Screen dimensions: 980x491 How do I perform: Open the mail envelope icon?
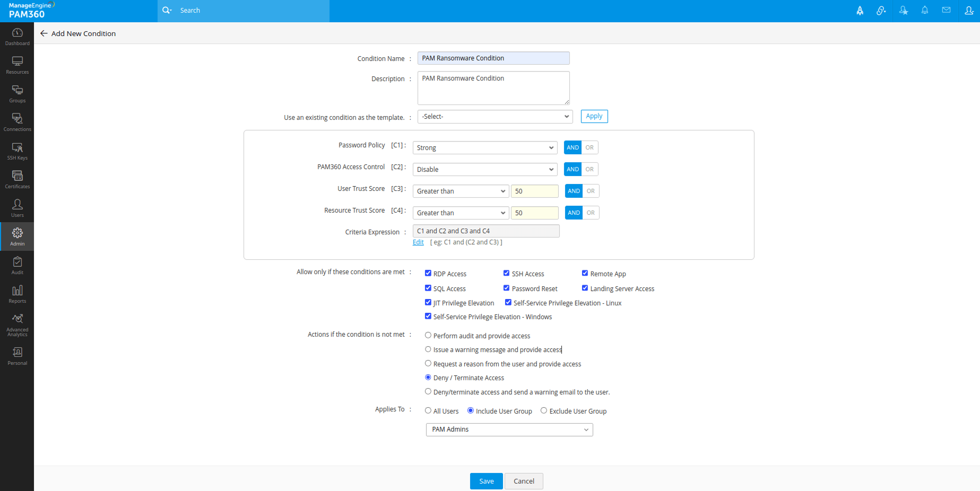(946, 11)
